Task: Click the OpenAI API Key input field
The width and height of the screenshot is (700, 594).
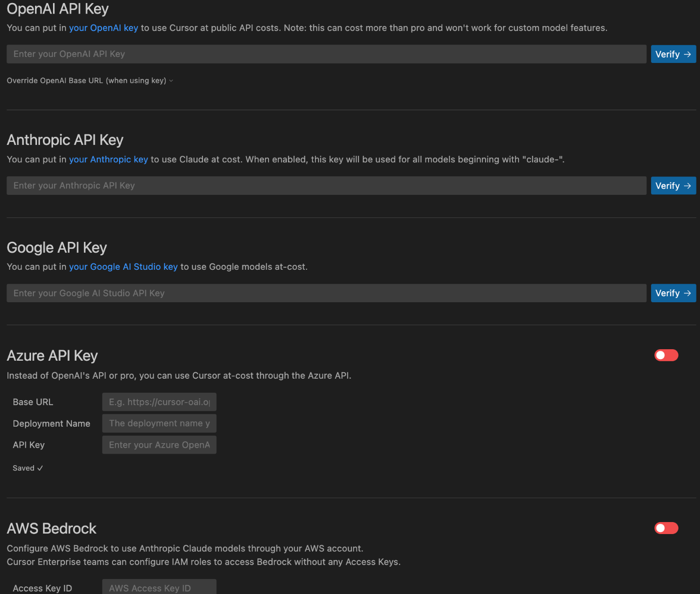Action: click(x=326, y=54)
